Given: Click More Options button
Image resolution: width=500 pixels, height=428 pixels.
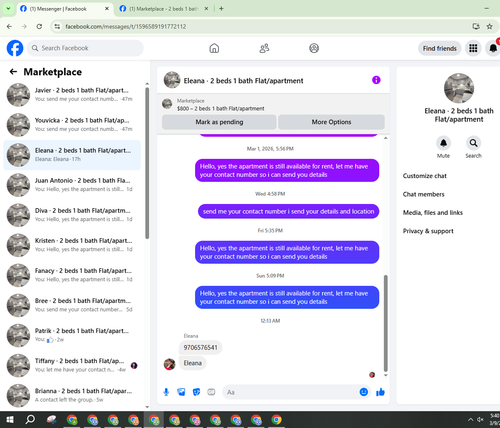Looking at the screenshot, I should tap(331, 122).
